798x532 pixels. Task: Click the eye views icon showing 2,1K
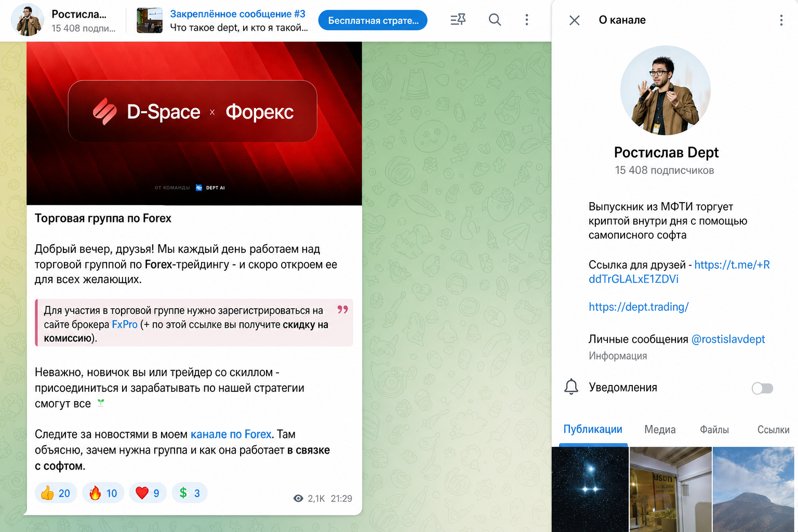pos(298,499)
